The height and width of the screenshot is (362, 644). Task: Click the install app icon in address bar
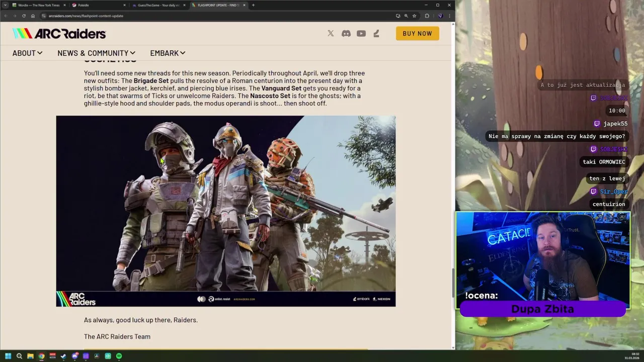[398, 16]
